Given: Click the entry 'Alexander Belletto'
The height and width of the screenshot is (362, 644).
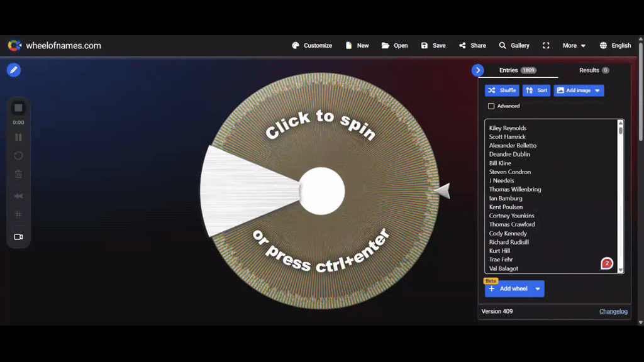Looking at the screenshot, I should (513, 145).
